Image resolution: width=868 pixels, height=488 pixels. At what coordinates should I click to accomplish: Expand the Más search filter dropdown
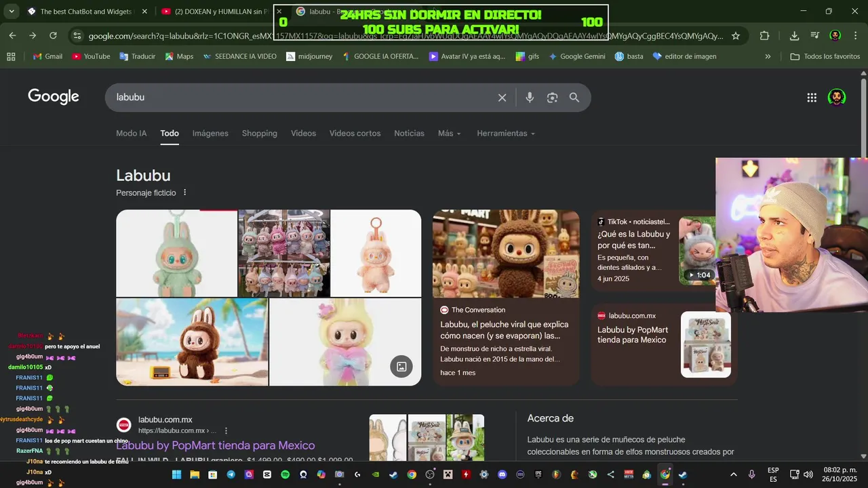pos(449,134)
